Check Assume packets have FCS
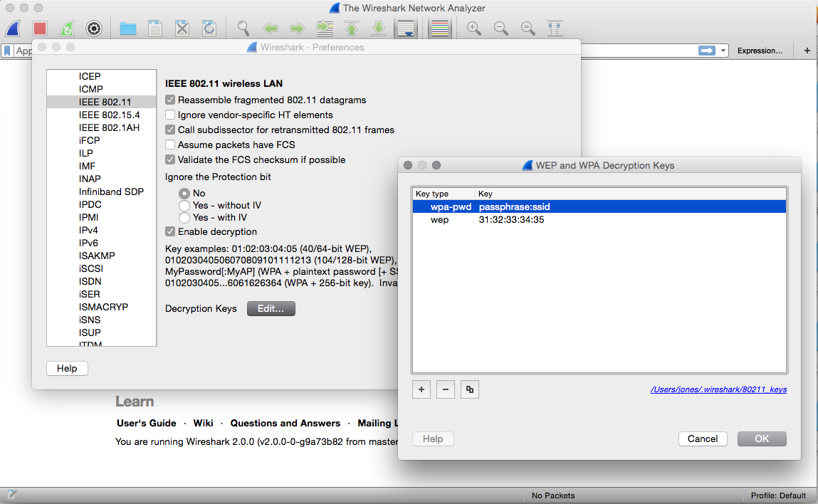 coord(170,145)
